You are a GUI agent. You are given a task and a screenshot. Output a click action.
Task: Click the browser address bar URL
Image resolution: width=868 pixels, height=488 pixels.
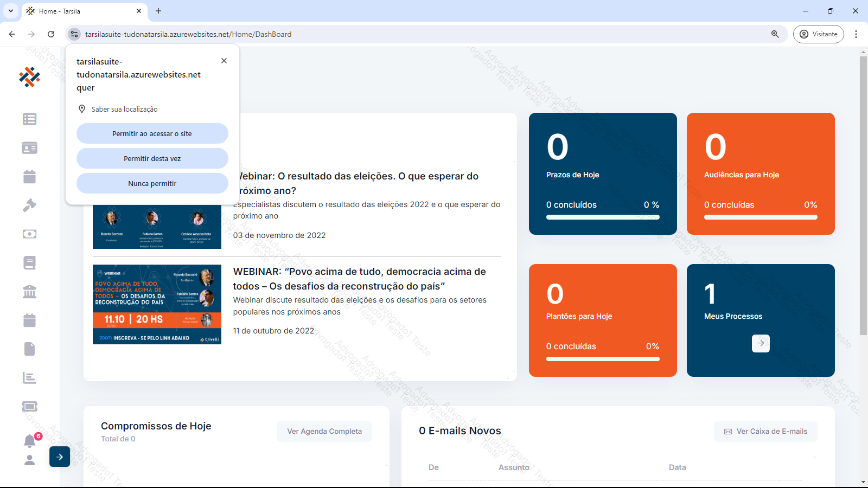tap(188, 34)
